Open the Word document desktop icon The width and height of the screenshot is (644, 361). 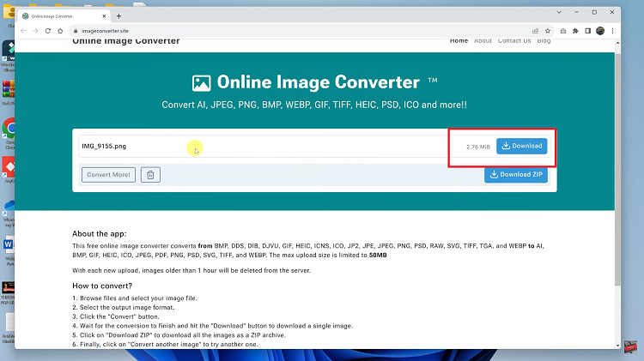click(x=9, y=251)
